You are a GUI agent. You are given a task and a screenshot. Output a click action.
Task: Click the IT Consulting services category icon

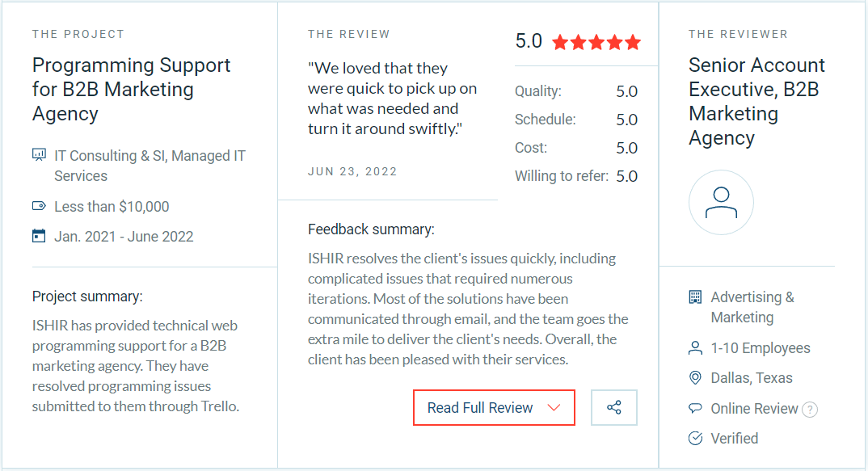(x=39, y=154)
